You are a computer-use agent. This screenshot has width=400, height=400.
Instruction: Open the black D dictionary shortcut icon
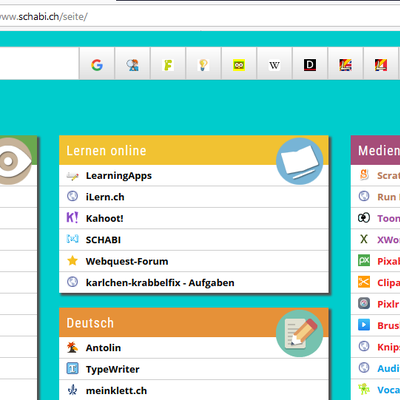310,65
